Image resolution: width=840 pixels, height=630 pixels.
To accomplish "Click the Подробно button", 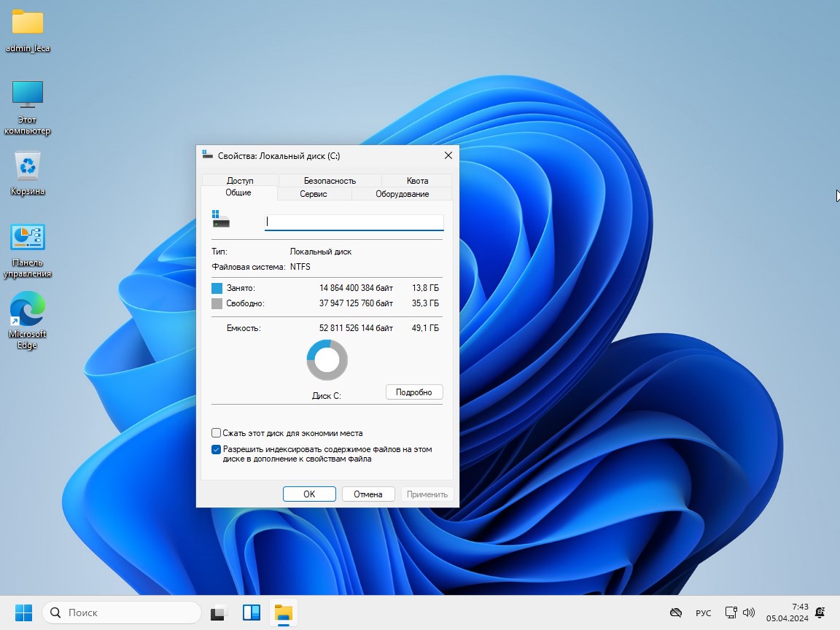I will coord(413,392).
